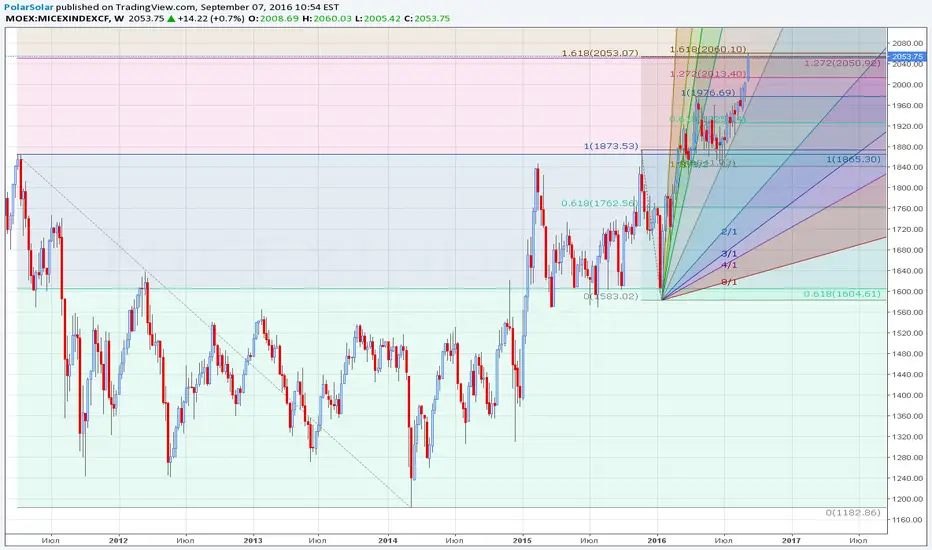The width and height of the screenshot is (932, 550).
Task: Select the 0.618(1762.56) Fibonacci label
Action: pos(599,203)
